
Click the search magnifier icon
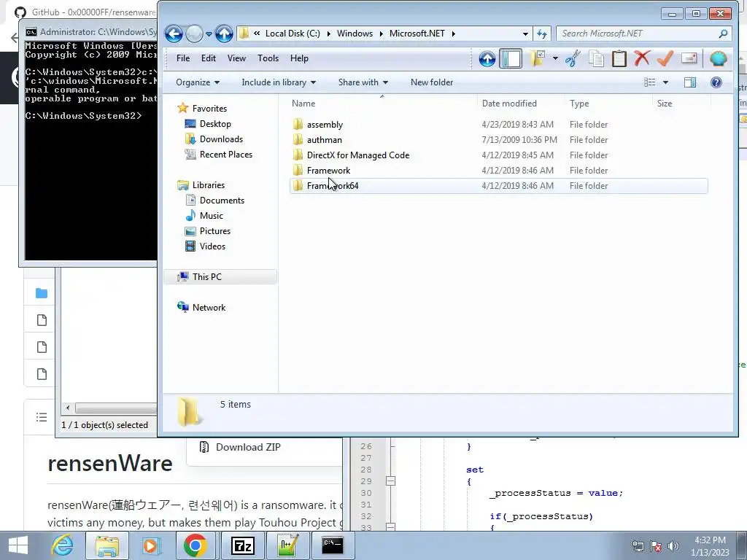723,34
